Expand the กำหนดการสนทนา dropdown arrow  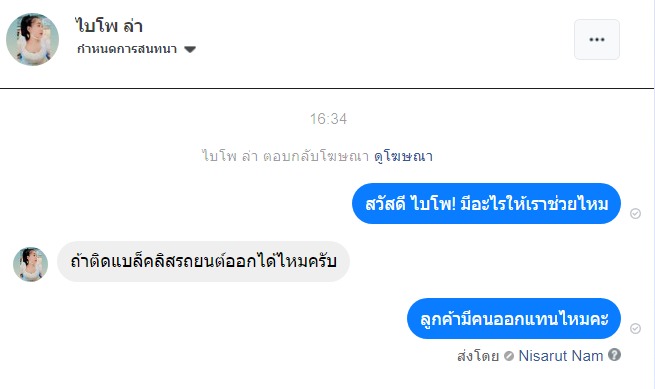(190, 50)
